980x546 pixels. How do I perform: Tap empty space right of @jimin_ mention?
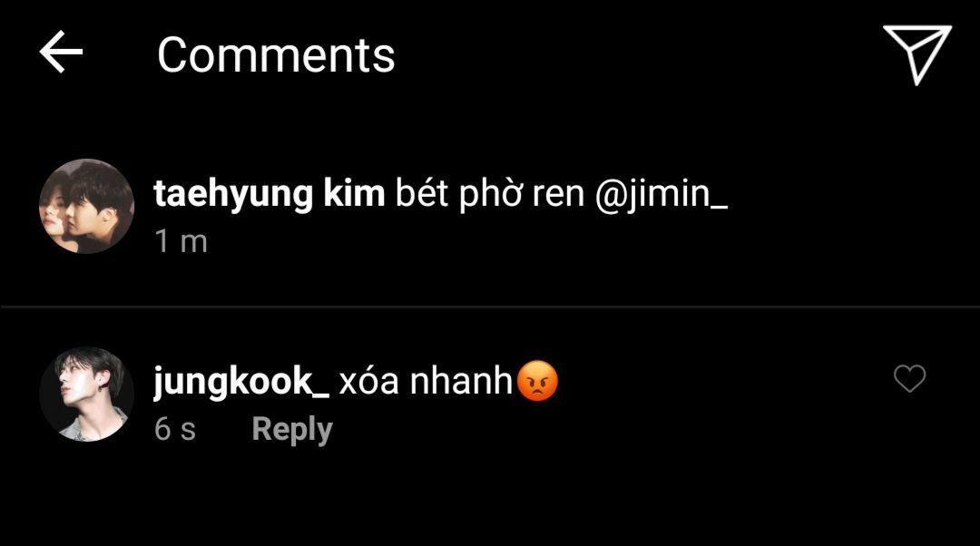[x=850, y=194]
